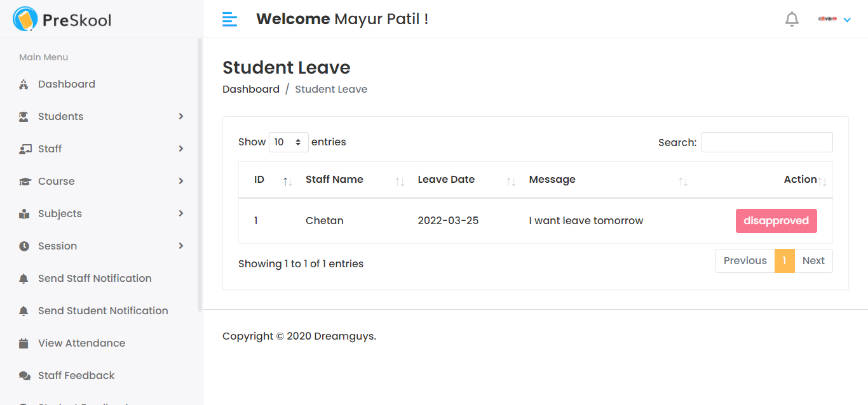Open the notification bell icon

click(792, 18)
